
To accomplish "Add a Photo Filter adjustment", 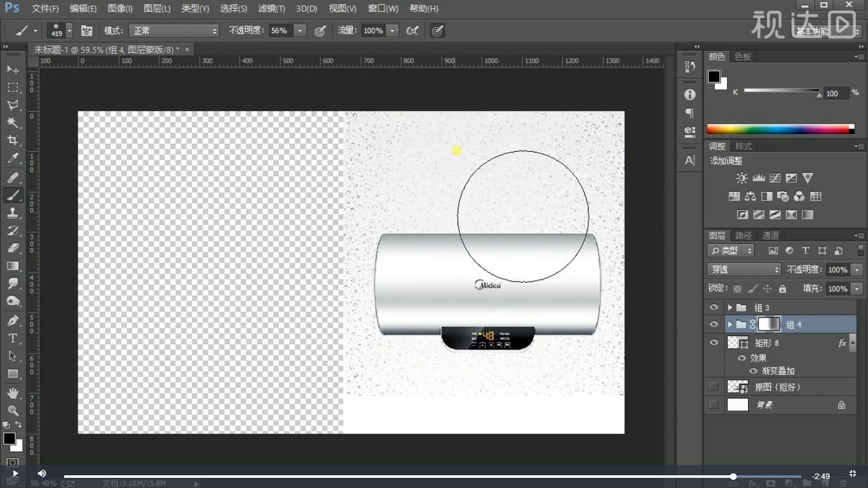I will click(783, 196).
